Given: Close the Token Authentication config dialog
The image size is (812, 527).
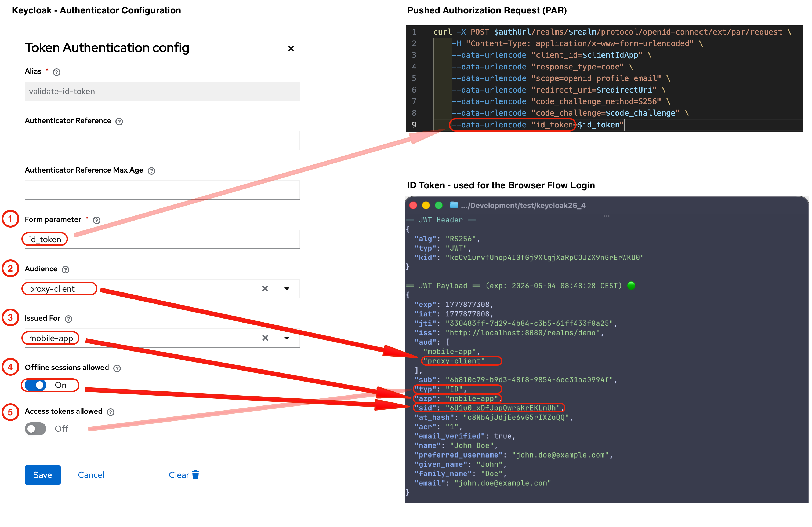Looking at the screenshot, I should 291,49.
